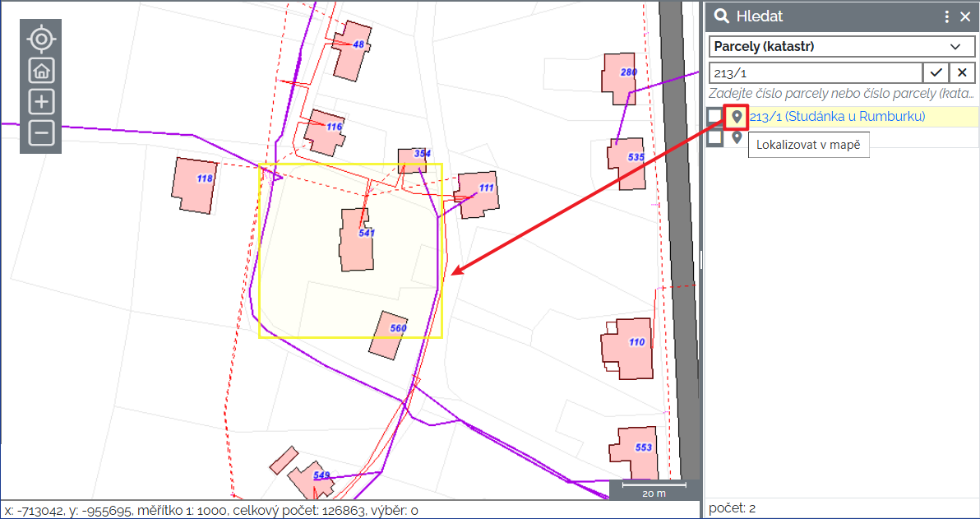Click the locate-my-position crosshair map button

pos(41,39)
